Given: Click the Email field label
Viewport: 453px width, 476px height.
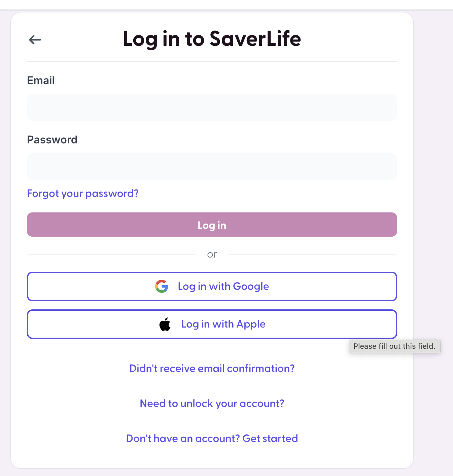Looking at the screenshot, I should [x=41, y=81].
